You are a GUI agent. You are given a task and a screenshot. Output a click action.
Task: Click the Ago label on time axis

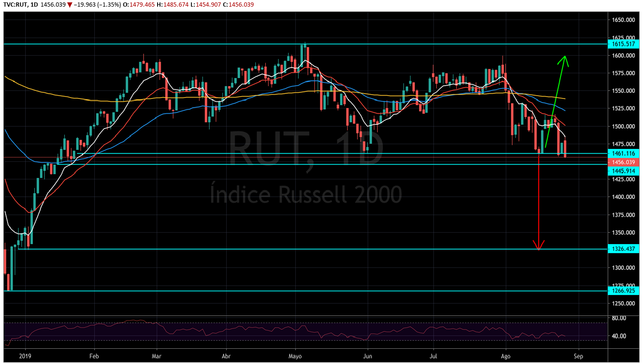click(x=505, y=356)
